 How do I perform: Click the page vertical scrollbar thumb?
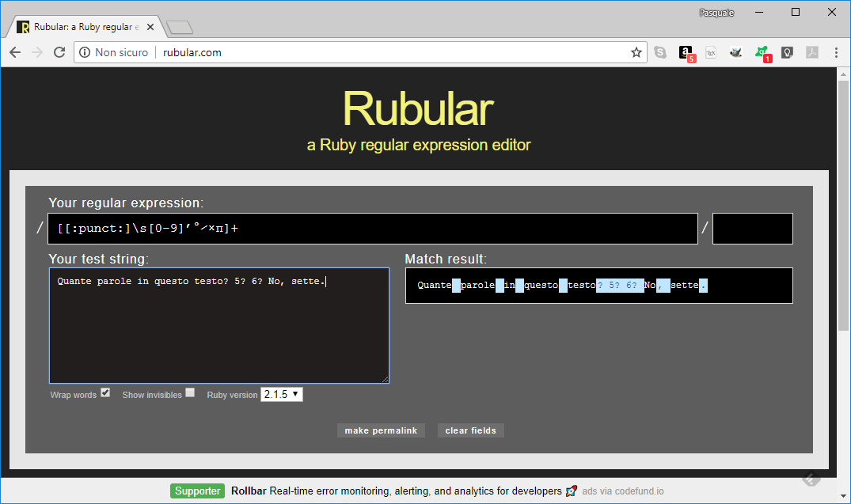[x=843, y=205]
